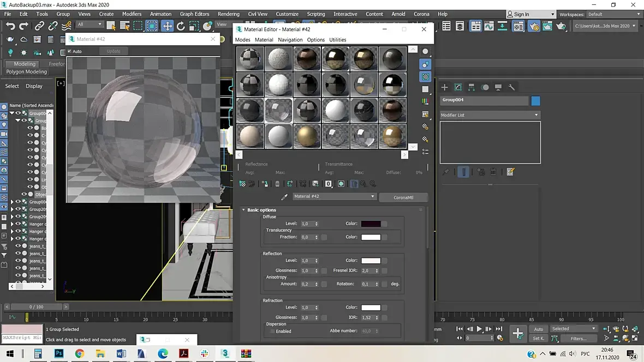Click Get Material icon in Material Editor
The image size is (644, 362).
click(242, 184)
